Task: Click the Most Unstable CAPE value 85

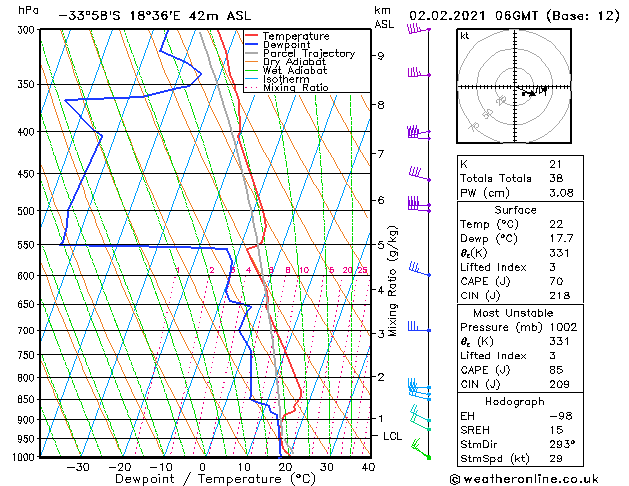Action: tap(556, 370)
